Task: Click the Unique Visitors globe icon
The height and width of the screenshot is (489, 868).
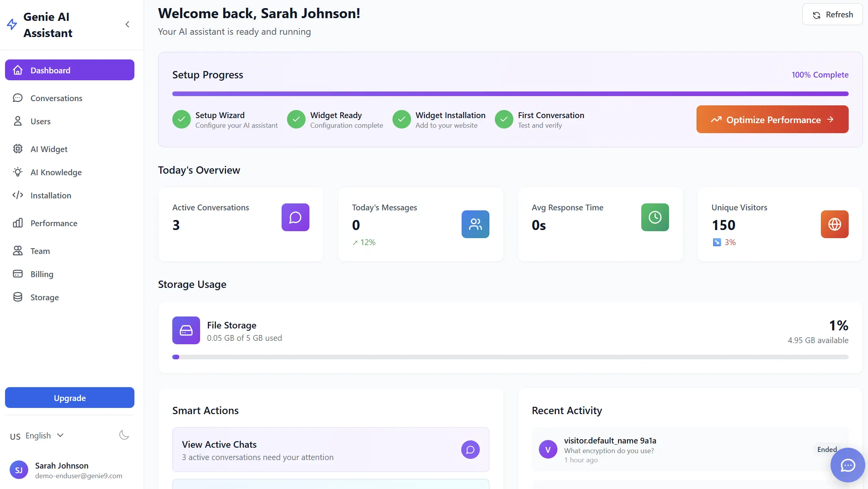Action: tap(835, 224)
